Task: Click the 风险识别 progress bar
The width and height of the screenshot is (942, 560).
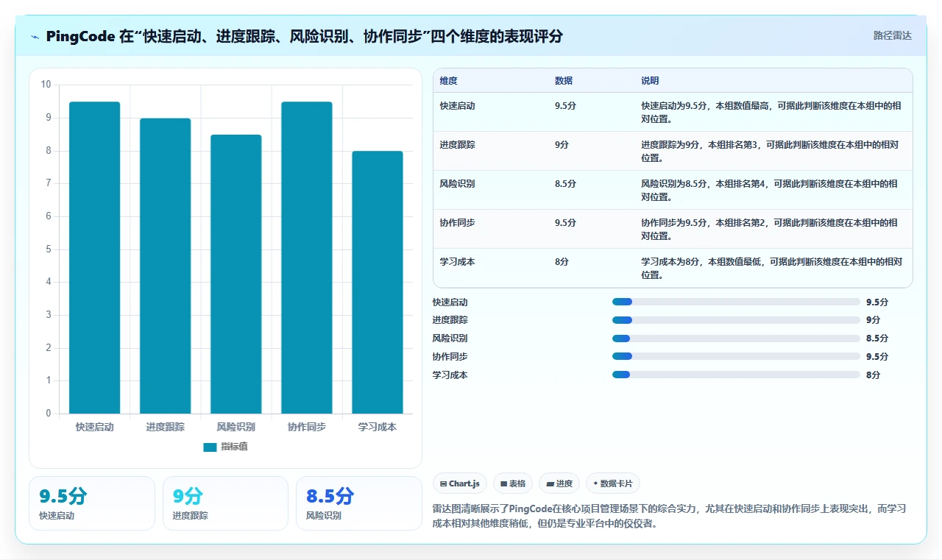Action: pos(736,339)
